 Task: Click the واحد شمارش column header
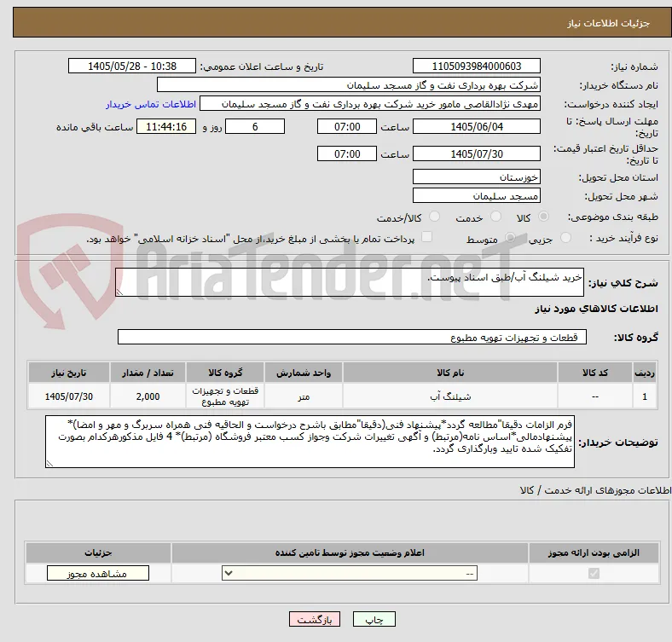tap(304, 373)
